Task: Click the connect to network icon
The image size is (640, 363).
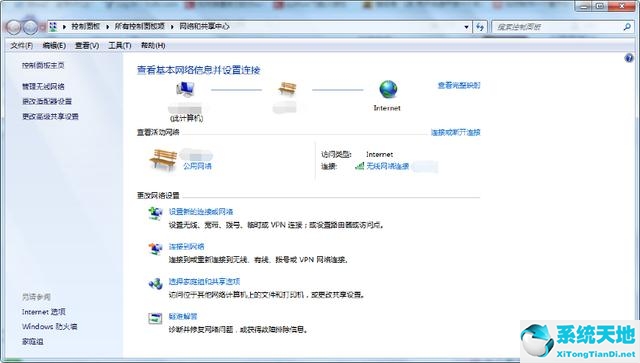Action: [x=155, y=248]
